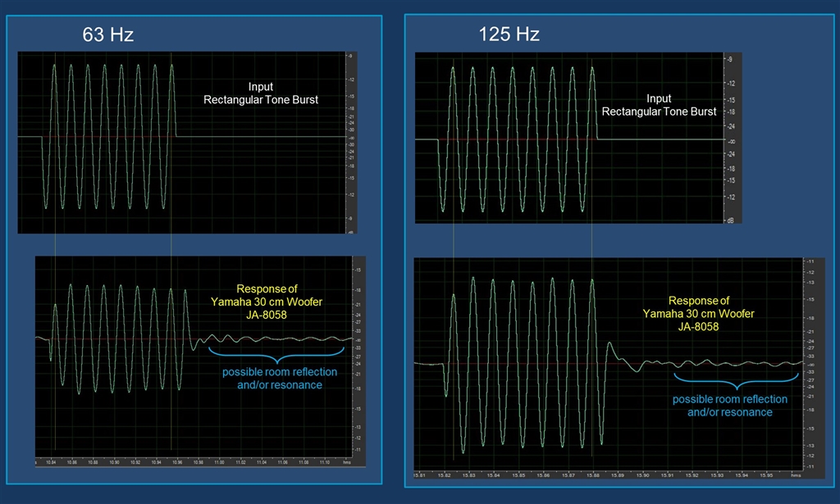The width and height of the screenshot is (840, 504).
Task: Select "Input Rectangular Tone Burst" label in 63 Hz panel
Action: click(x=261, y=93)
